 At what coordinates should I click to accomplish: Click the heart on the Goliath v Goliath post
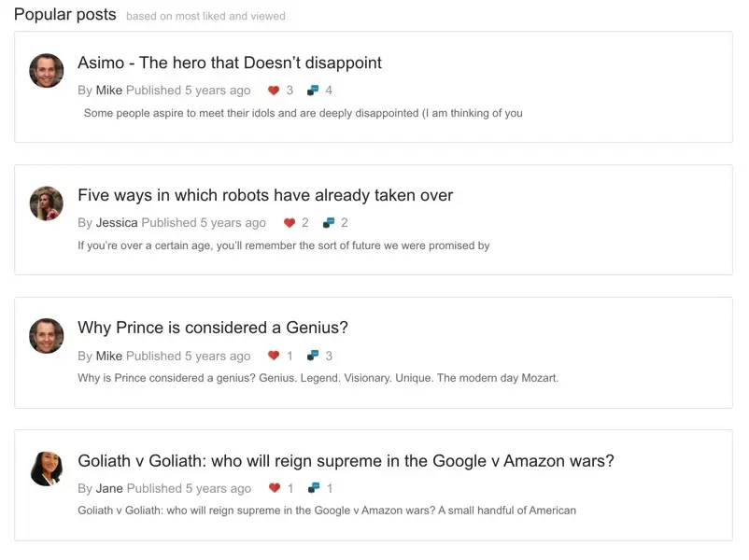pyautogui.click(x=275, y=489)
